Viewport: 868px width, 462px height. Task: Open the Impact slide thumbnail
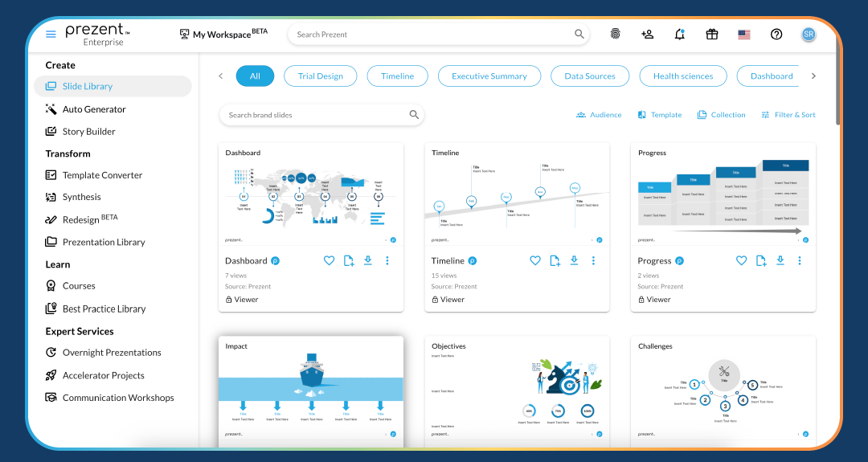(x=311, y=390)
